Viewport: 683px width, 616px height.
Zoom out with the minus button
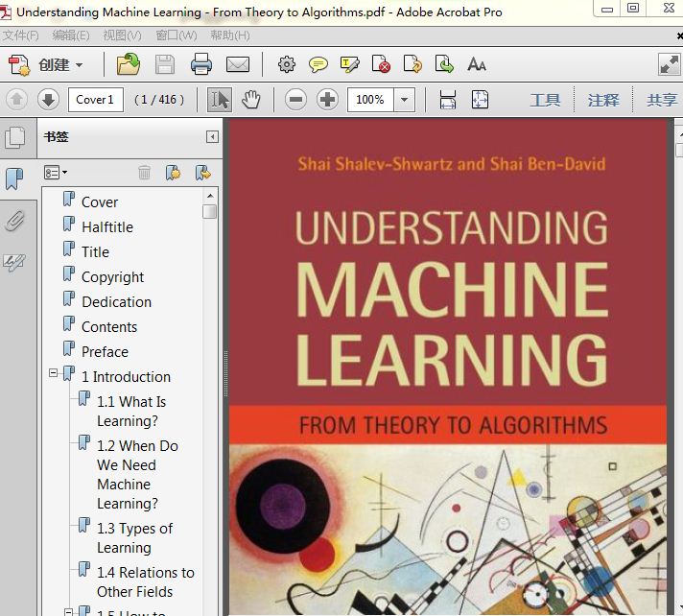(x=295, y=100)
